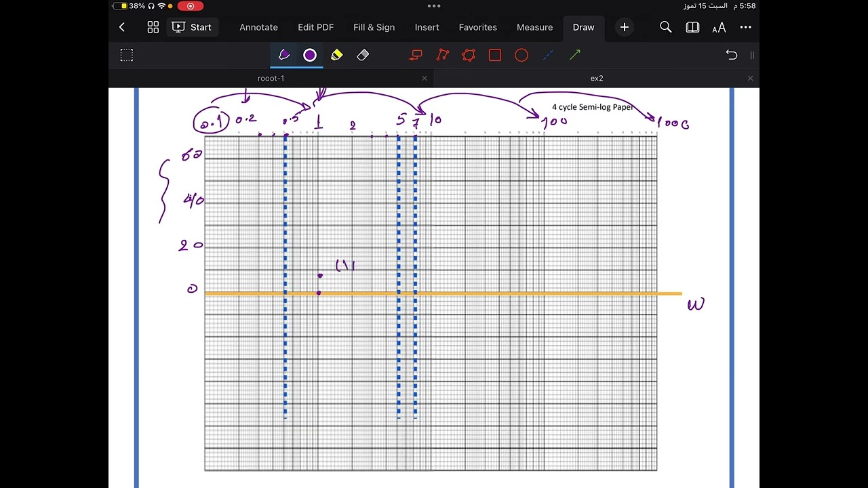
Task: Open the Fill & Sign tab
Action: (374, 27)
